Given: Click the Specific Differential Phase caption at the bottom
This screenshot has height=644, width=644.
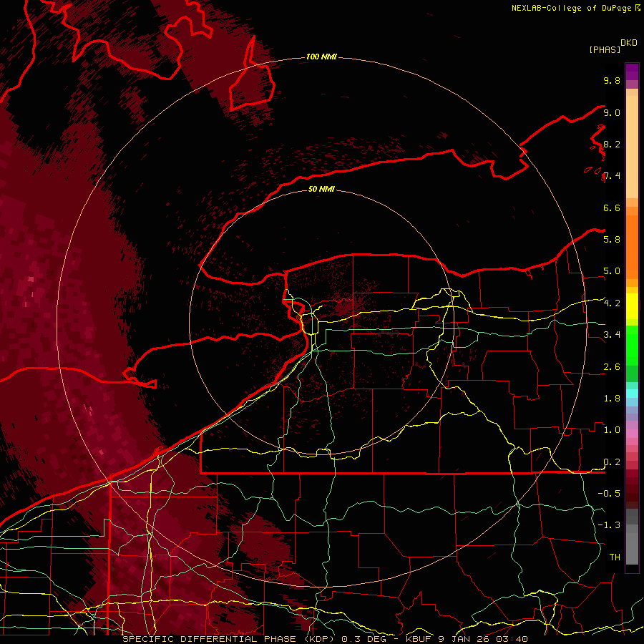Looking at the screenshot, I should pyautogui.click(x=325, y=639).
